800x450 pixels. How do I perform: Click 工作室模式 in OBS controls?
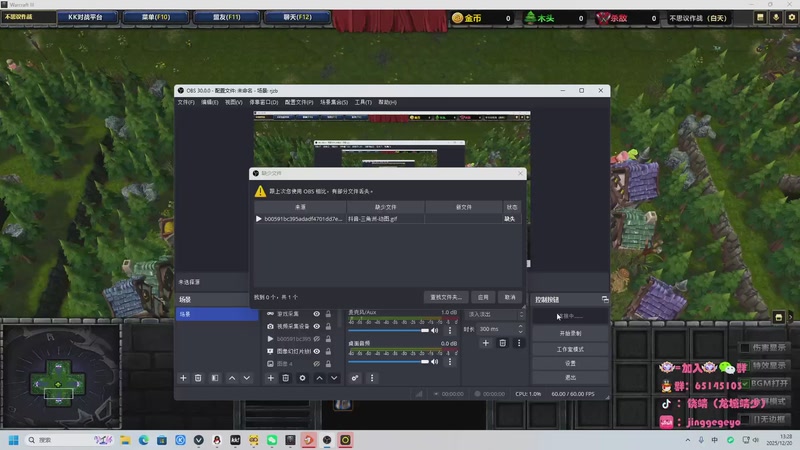[x=570, y=349]
